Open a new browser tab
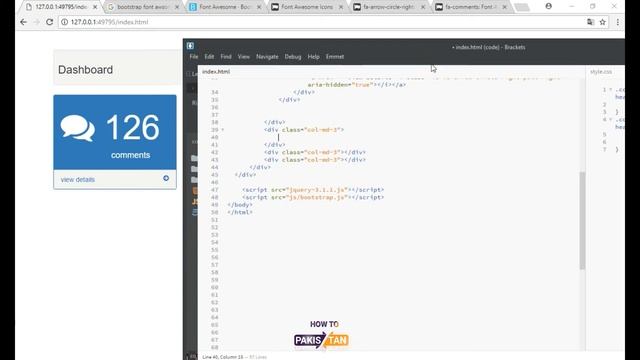The height and width of the screenshot is (360, 640). (522, 7)
